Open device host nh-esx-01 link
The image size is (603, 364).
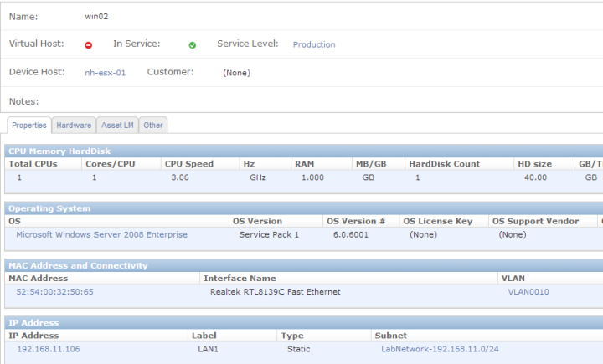point(106,73)
